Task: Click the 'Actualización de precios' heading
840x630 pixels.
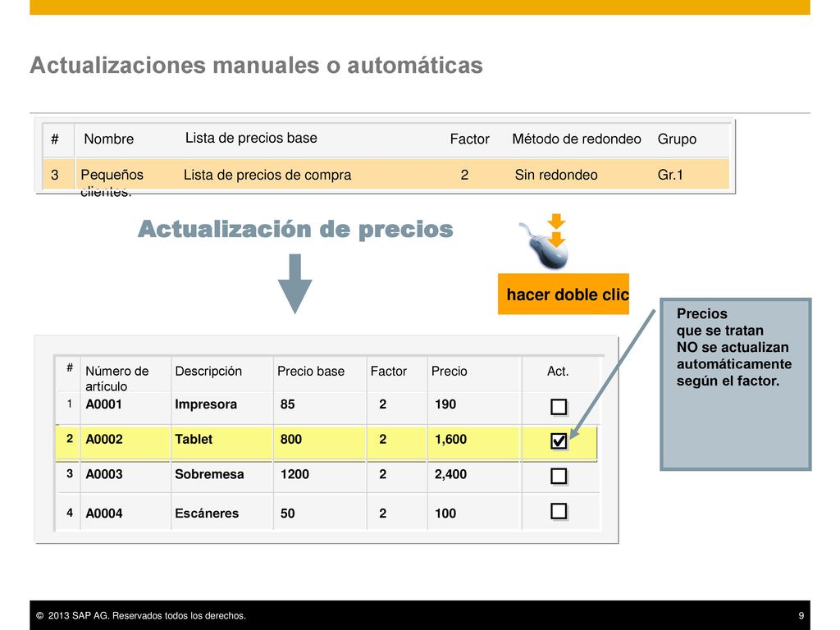Action: tap(295, 230)
